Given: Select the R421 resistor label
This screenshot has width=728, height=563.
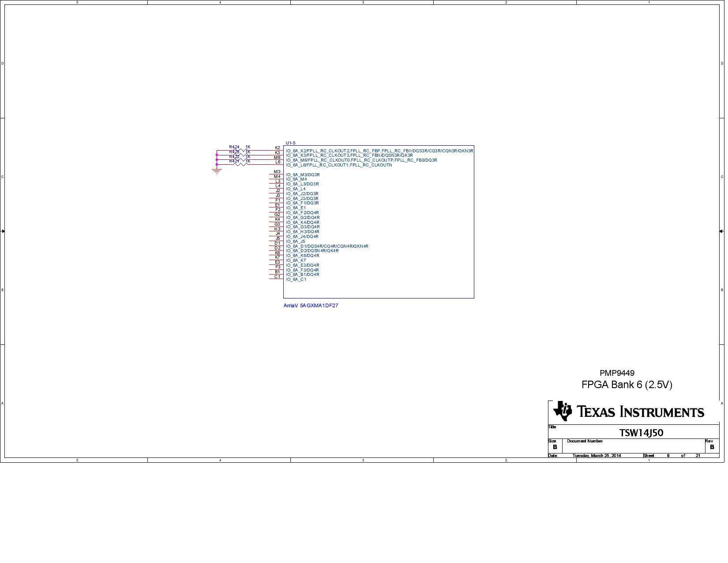Looking at the screenshot, I should click(234, 161).
